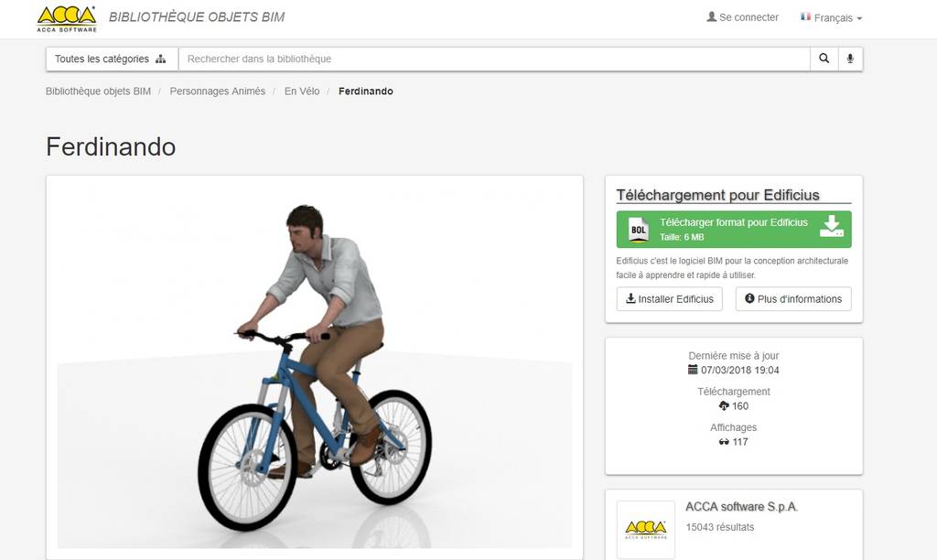Screen dimensions: 937x560
Task: Click the download count 160
Action: (x=739, y=405)
